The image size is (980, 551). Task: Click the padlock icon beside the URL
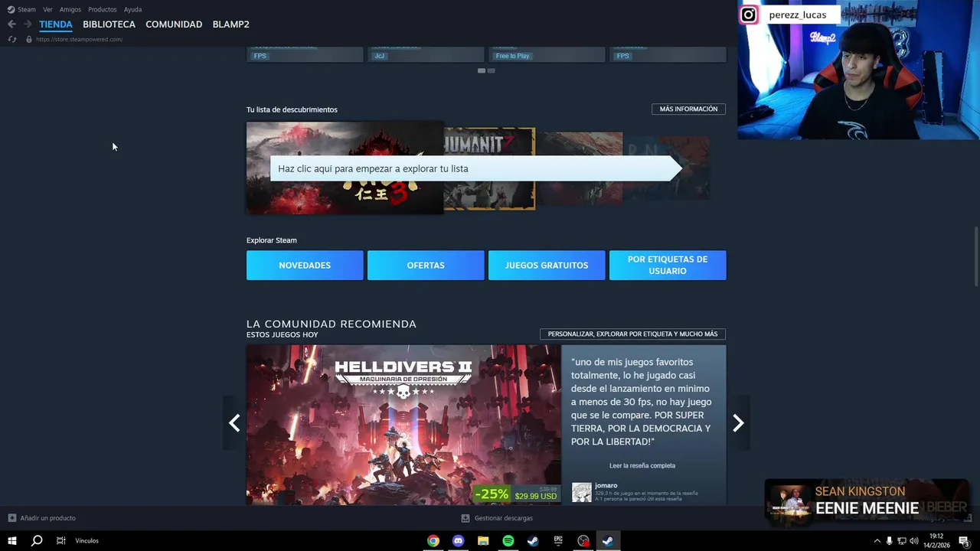[x=29, y=39]
